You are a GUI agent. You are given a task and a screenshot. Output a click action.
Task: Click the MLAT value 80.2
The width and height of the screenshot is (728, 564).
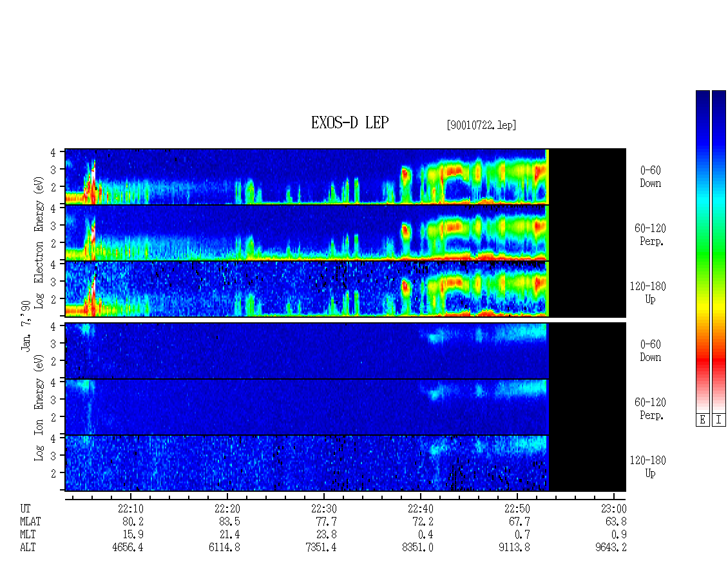point(133,521)
